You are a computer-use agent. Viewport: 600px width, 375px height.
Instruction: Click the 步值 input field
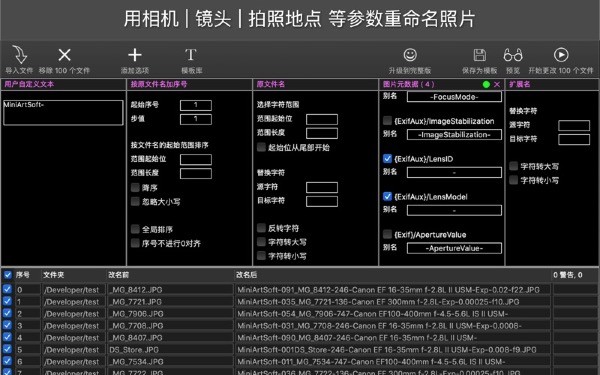[196, 119]
